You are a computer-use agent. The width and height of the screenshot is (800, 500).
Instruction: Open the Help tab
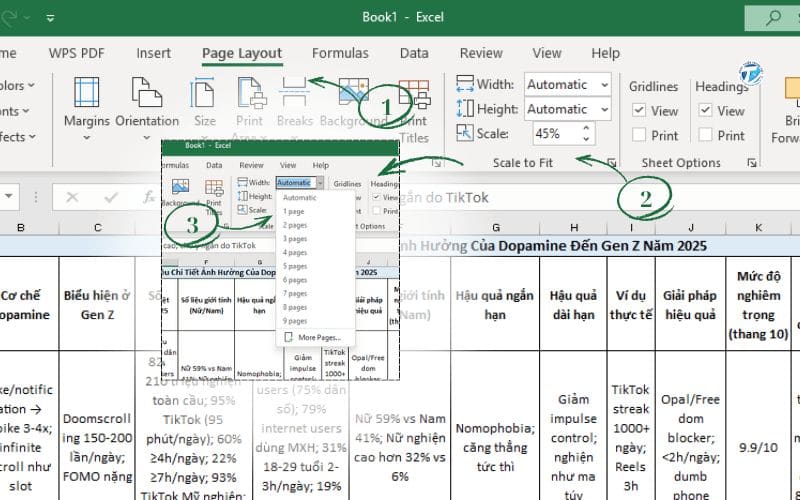[606, 53]
